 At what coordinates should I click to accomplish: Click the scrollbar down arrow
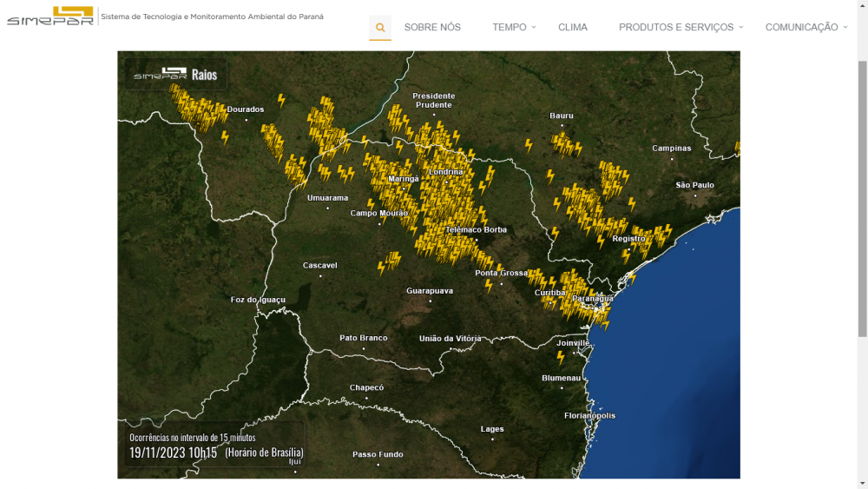tap(863, 484)
